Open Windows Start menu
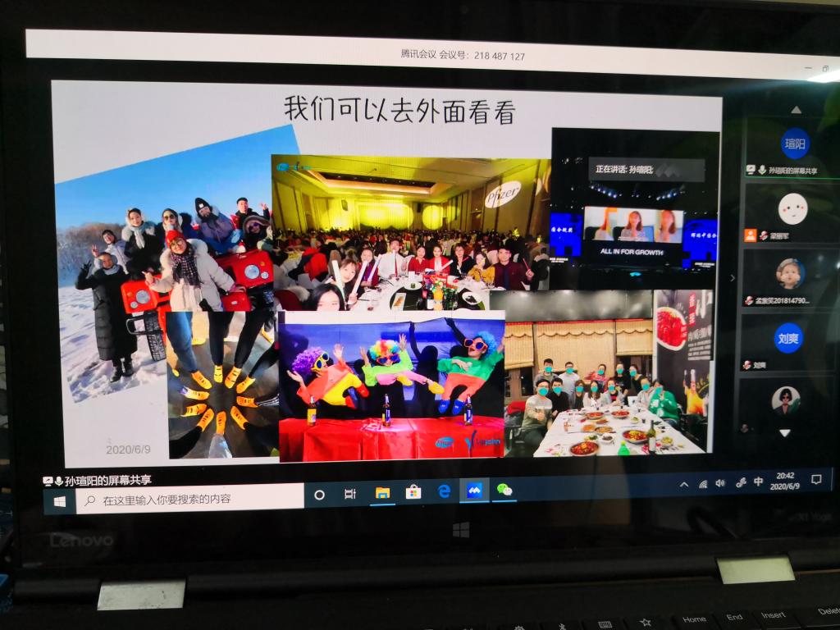This screenshot has height=630, width=840. pos(60,500)
